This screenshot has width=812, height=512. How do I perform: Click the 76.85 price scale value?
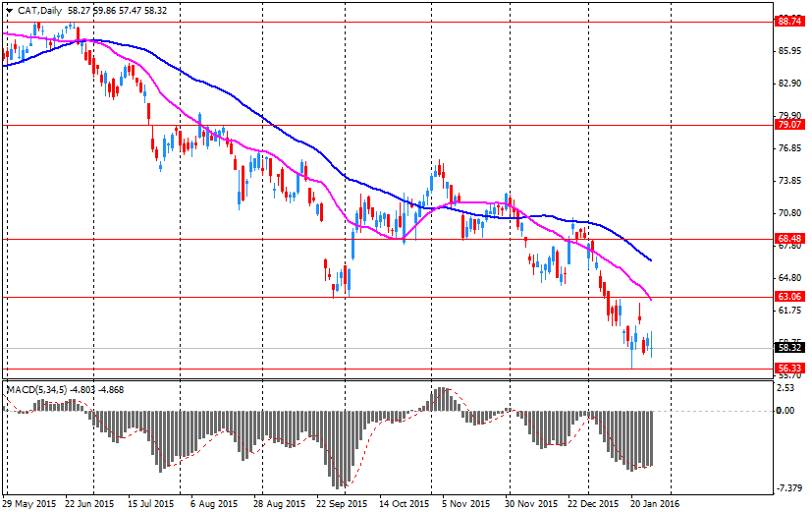(x=789, y=148)
